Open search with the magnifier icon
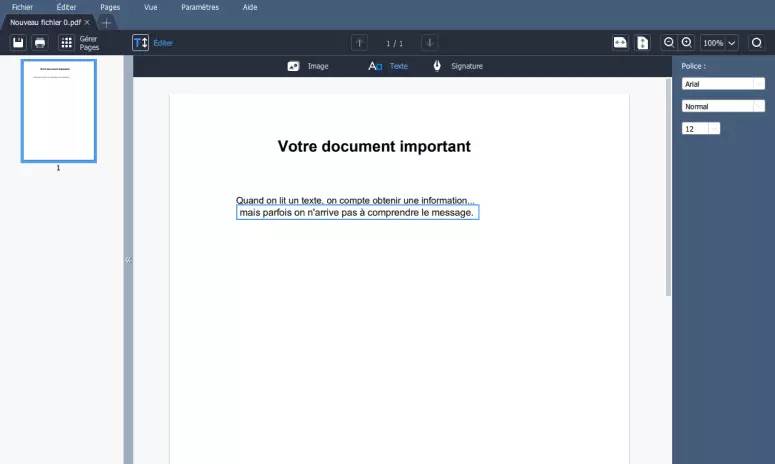Image resolution: width=775 pixels, height=464 pixels. point(756,43)
